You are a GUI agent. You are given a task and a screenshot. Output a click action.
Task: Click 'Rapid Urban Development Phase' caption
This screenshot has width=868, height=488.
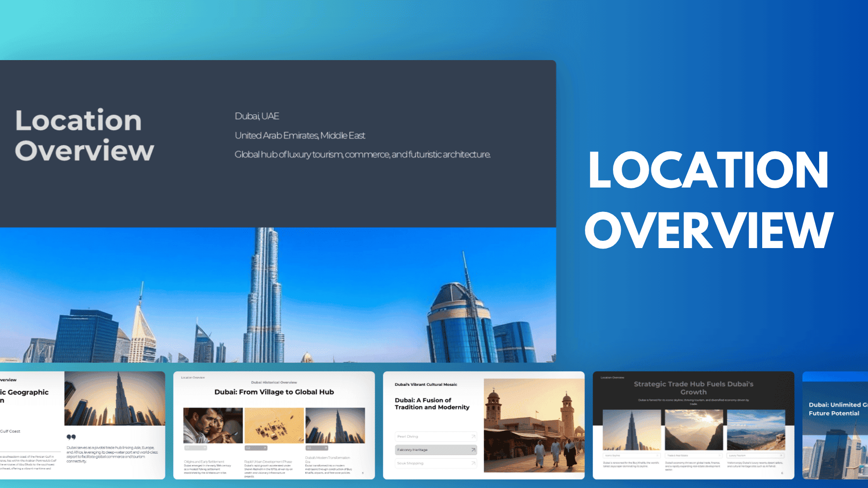tap(268, 462)
